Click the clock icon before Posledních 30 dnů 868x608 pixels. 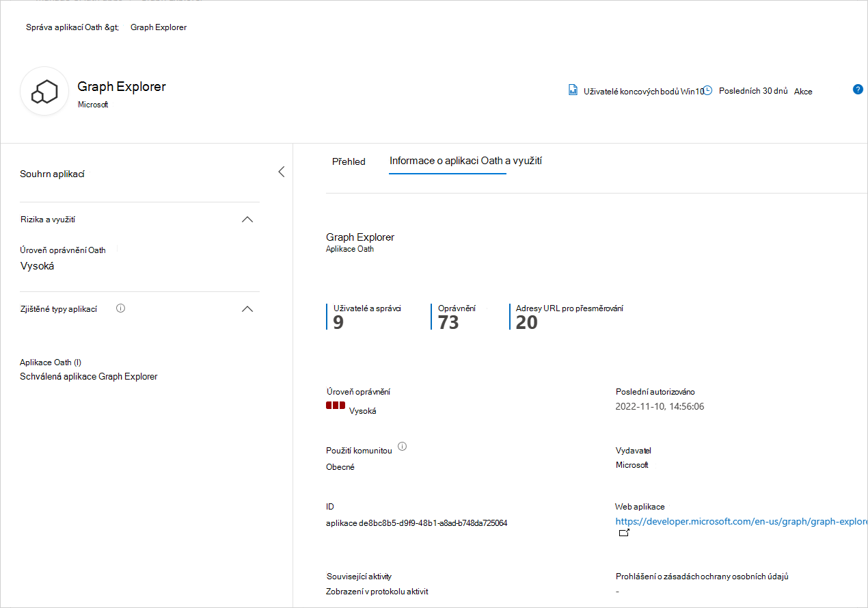[707, 90]
